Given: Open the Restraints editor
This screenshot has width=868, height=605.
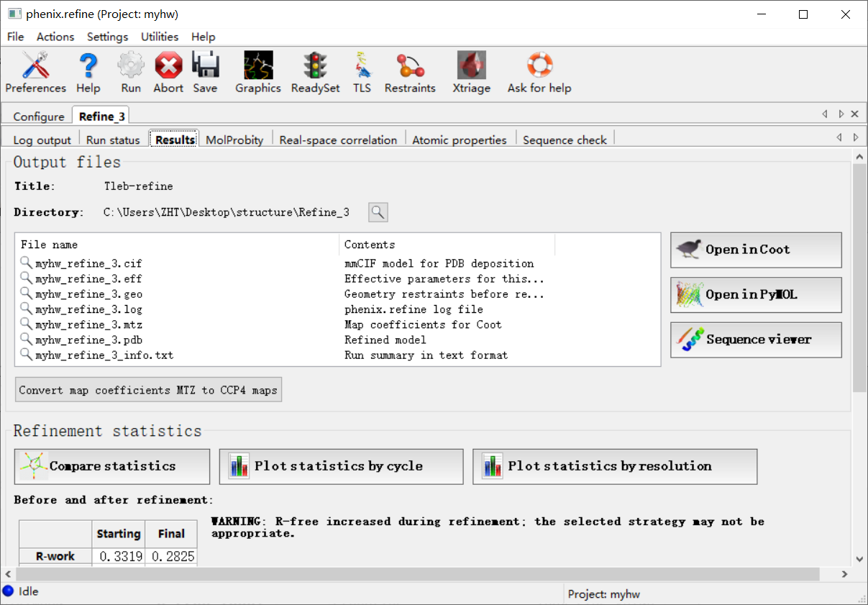Looking at the screenshot, I should (410, 73).
